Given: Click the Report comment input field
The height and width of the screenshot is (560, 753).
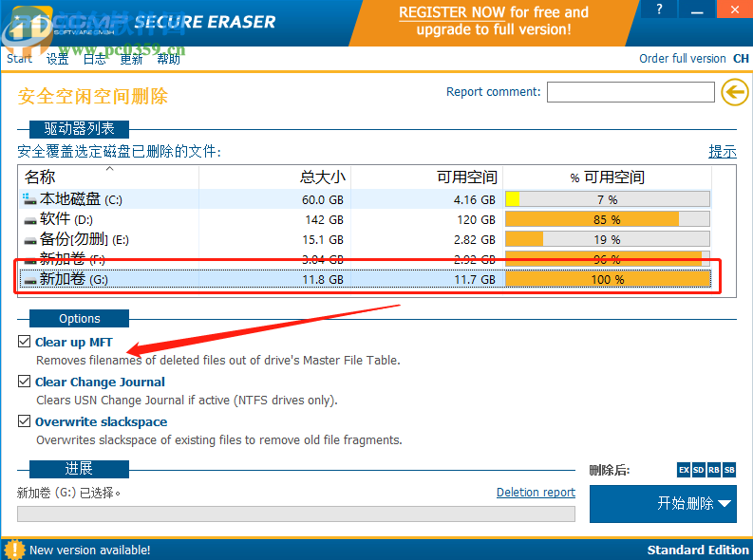Looking at the screenshot, I should click(631, 92).
